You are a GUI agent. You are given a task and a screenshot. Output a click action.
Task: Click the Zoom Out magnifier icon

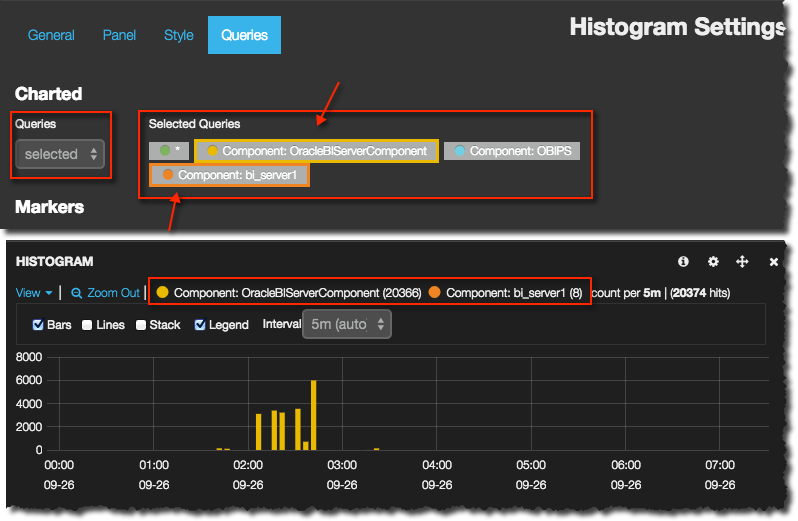76,293
